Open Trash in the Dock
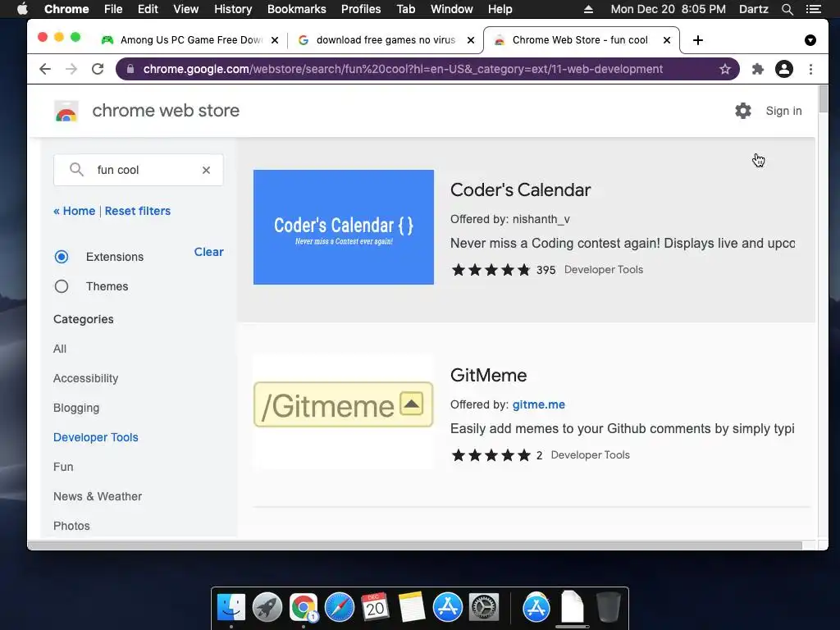This screenshot has width=840, height=630. pyautogui.click(x=608, y=608)
